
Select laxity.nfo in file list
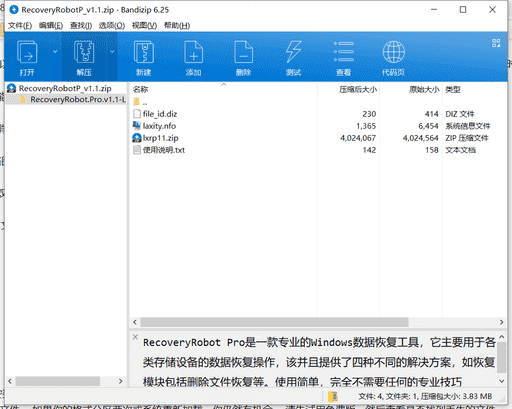tap(159, 126)
